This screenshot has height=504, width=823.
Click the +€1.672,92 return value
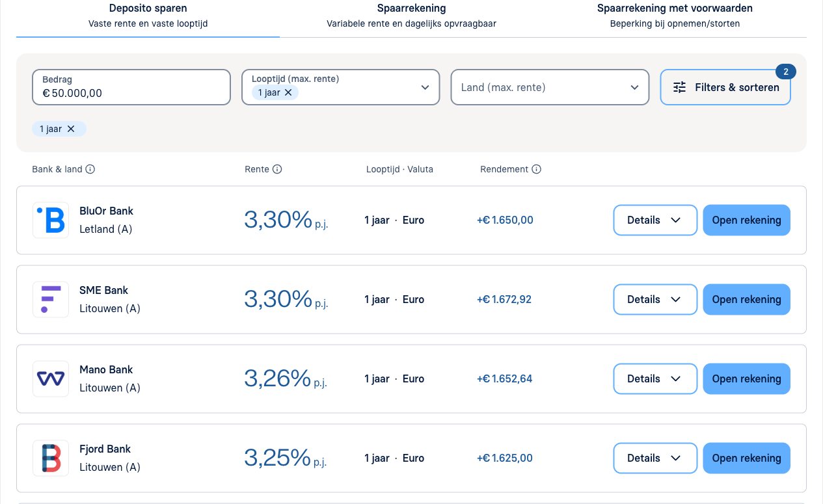click(504, 299)
